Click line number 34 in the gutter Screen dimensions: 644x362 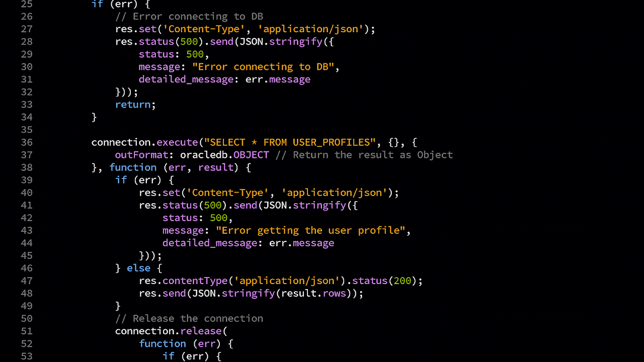click(27, 117)
